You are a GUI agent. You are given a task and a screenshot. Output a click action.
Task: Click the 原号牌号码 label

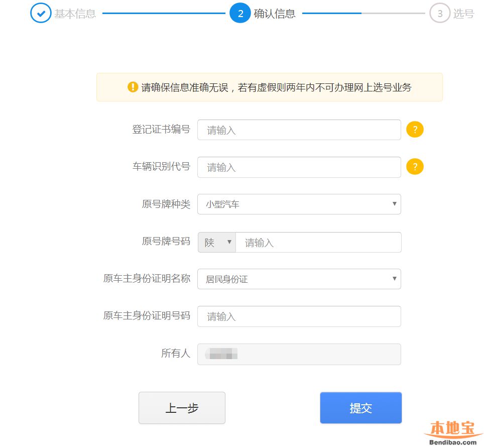coord(166,242)
